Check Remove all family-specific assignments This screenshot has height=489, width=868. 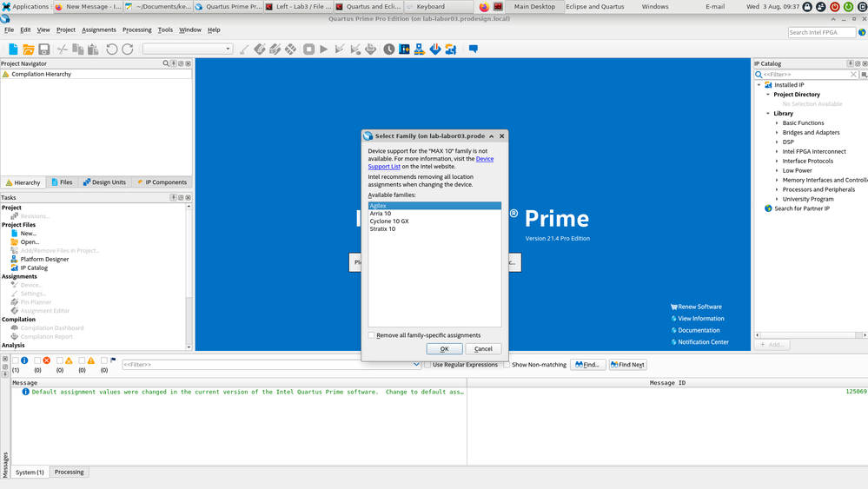(x=372, y=335)
